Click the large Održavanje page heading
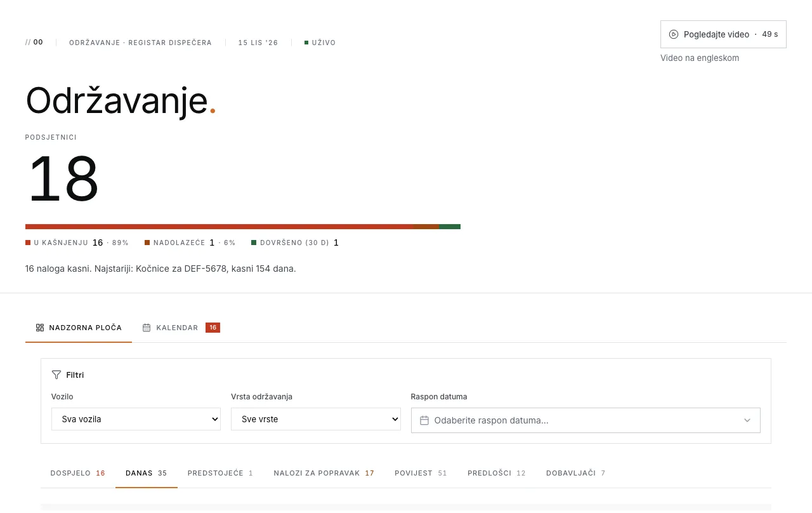Viewport: 812px width, 513px height. 121,100
